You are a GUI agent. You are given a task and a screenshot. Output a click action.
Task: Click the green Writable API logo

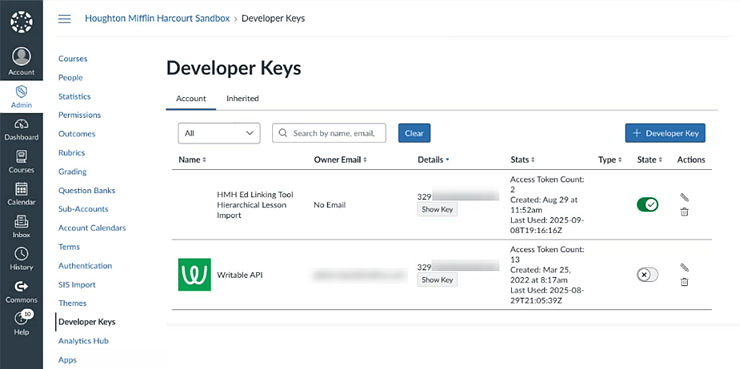[x=194, y=275]
